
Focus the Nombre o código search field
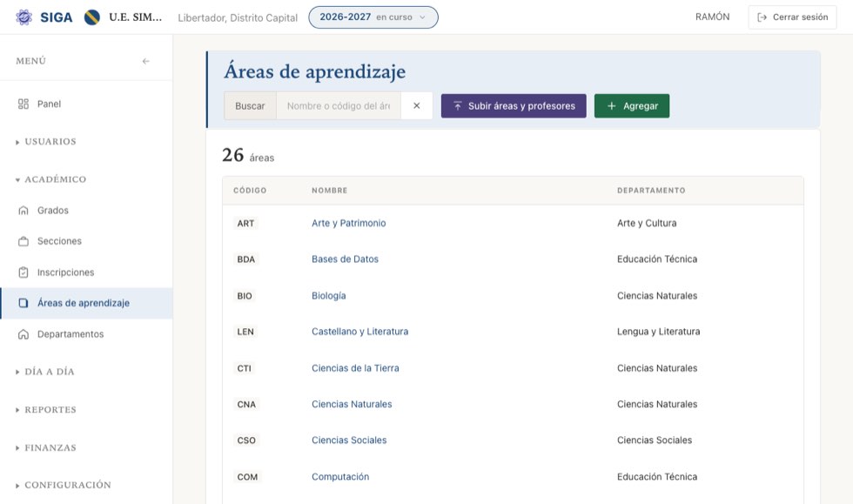339,105
